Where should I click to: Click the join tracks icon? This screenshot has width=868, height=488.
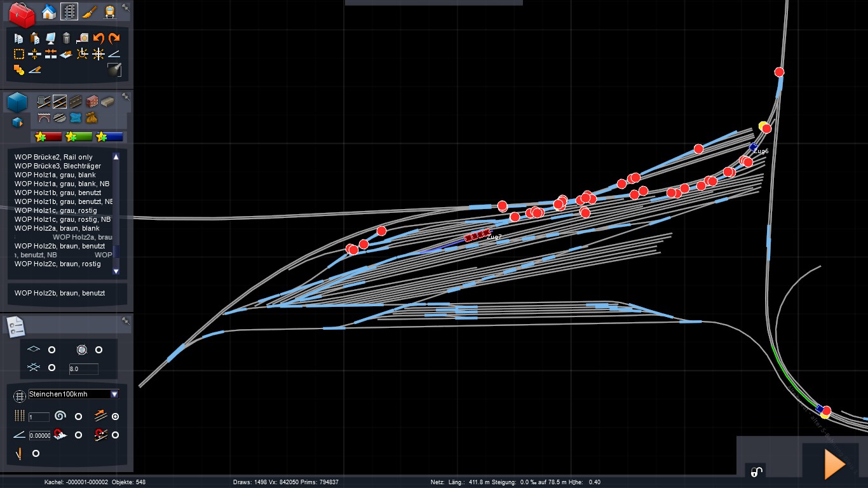51,54
